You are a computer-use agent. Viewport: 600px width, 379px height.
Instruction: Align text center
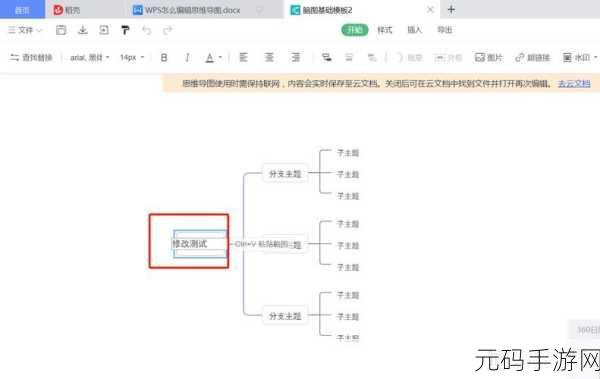(269, 57)
